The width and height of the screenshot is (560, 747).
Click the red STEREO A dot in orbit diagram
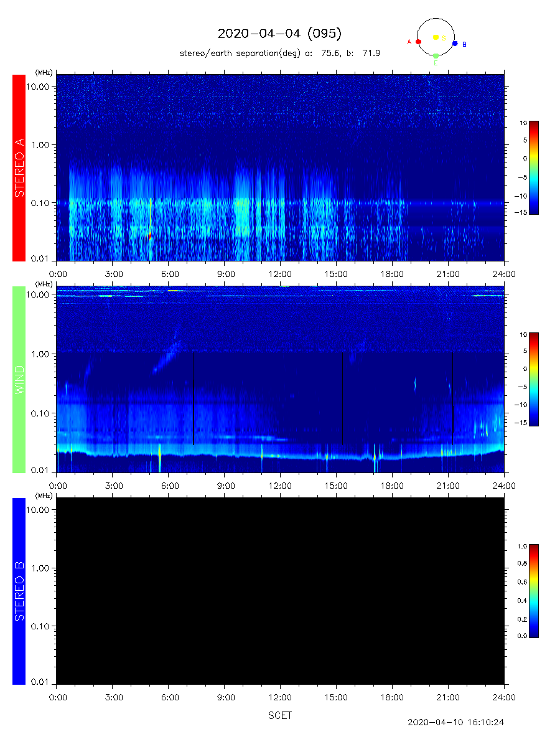418,42
